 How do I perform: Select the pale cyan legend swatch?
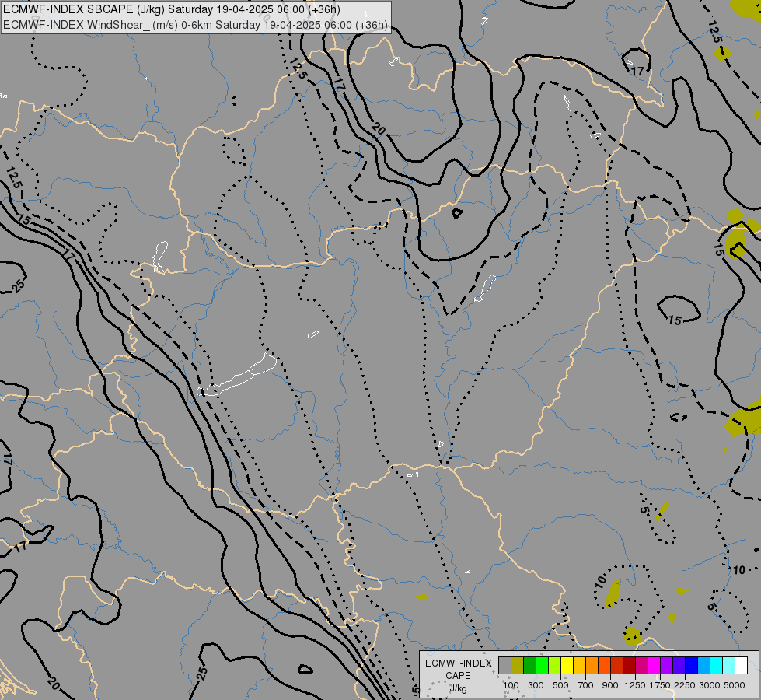(729, 665)
